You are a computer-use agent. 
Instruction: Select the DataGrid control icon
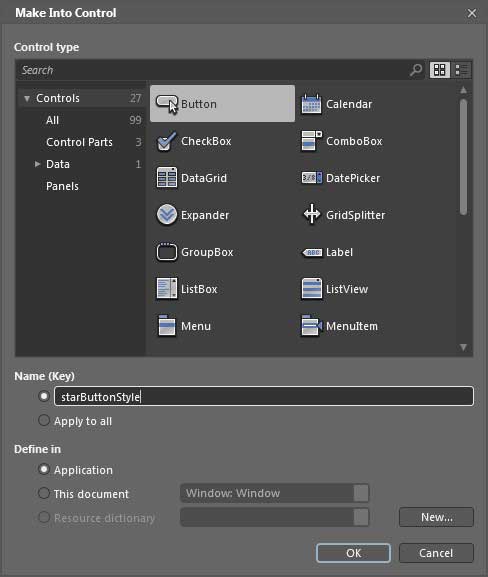pyautogui.click(x=167, y=178)
